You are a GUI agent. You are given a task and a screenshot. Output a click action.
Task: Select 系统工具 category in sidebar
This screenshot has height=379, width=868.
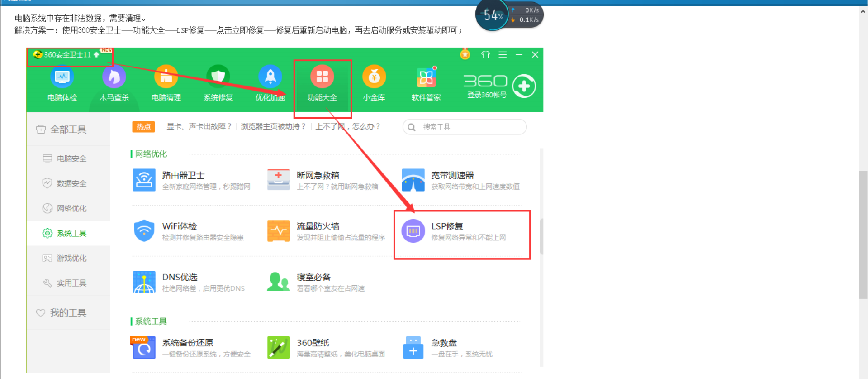coord(68,233)
